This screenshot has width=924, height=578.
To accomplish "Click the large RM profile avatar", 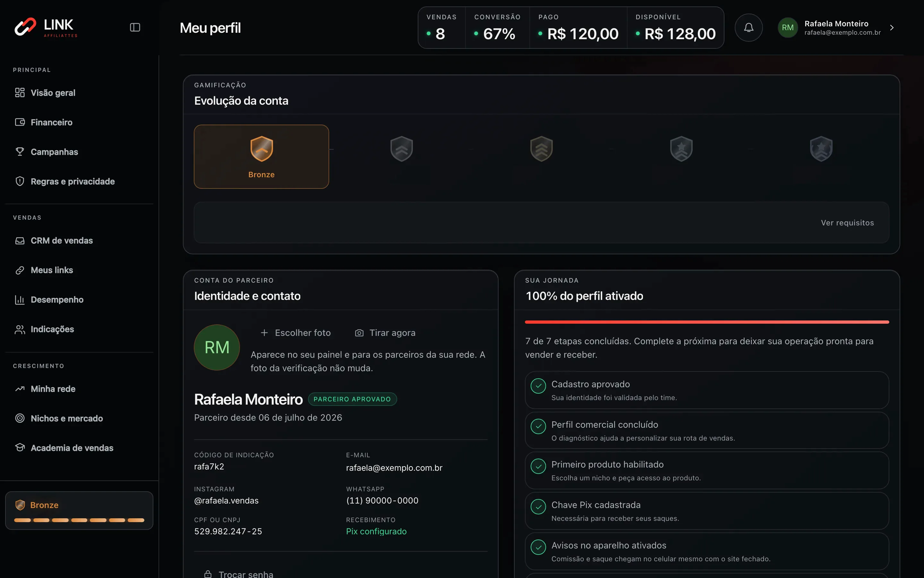I will click(x=217, y=347).
